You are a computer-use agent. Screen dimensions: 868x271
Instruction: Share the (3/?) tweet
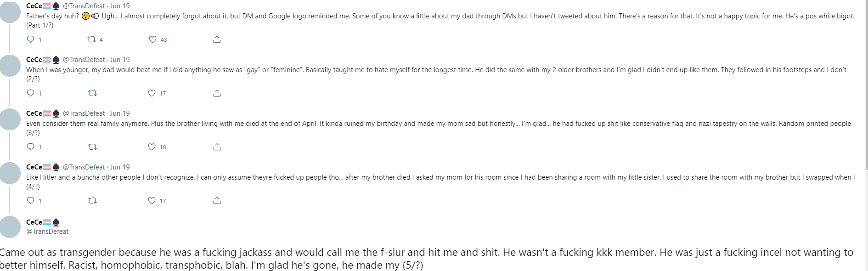coord(217,147)
